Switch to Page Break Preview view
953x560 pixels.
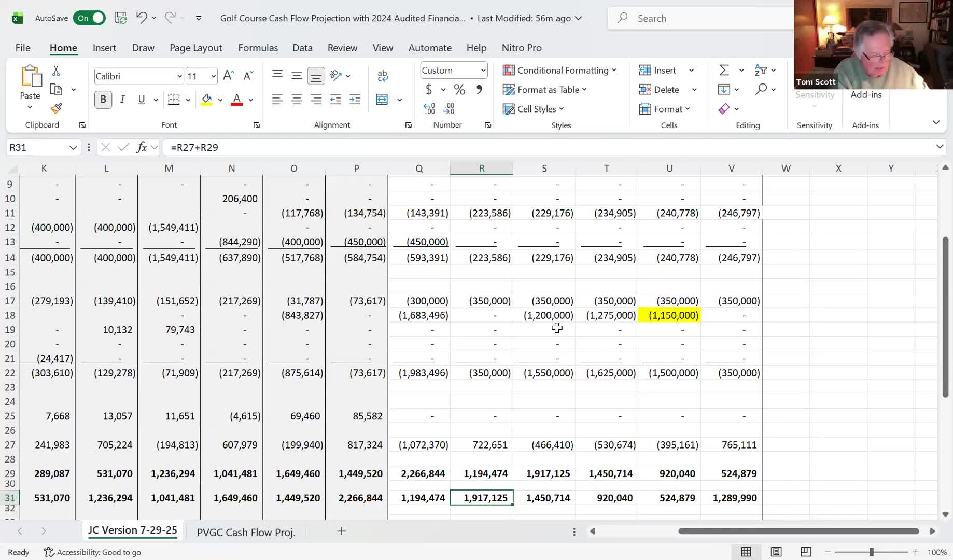point(806,552)
